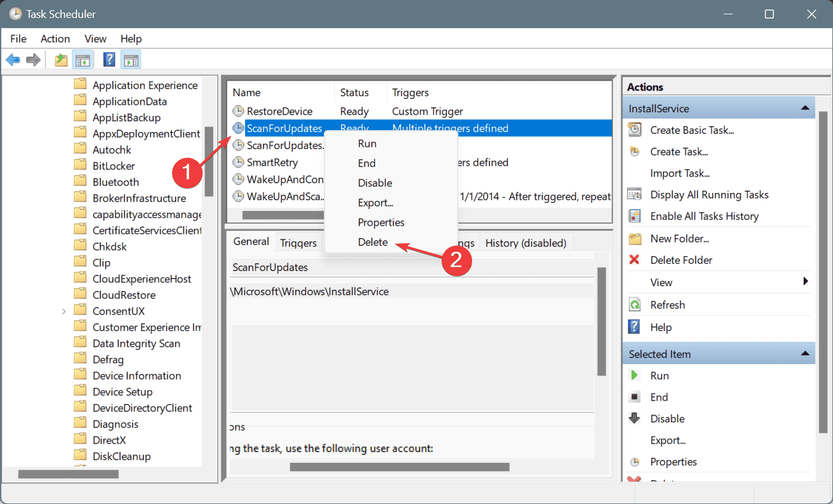Choose Disable from the context menu
Viewport: 833px width, 504px height.
pos(391,183)
